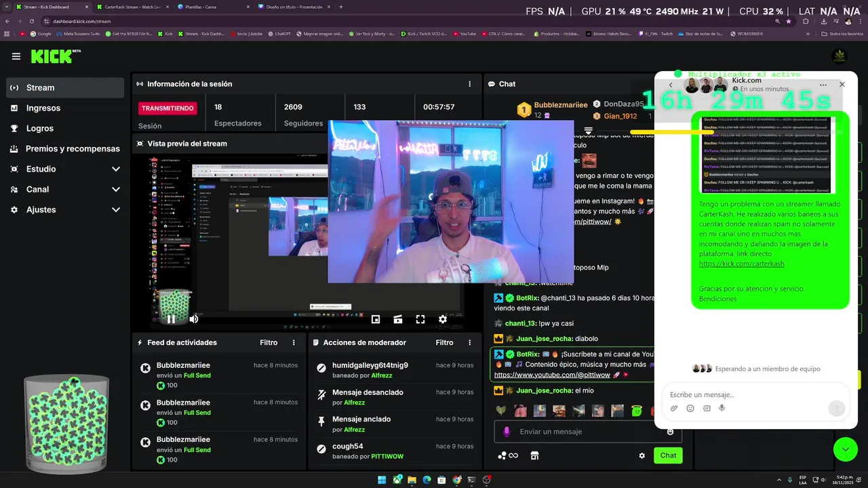Viewport: 868px width, 488px height.
Task: Switch to the CarterKash Stream browser tab
Action: pyautogui.click(x=132, y=7)
